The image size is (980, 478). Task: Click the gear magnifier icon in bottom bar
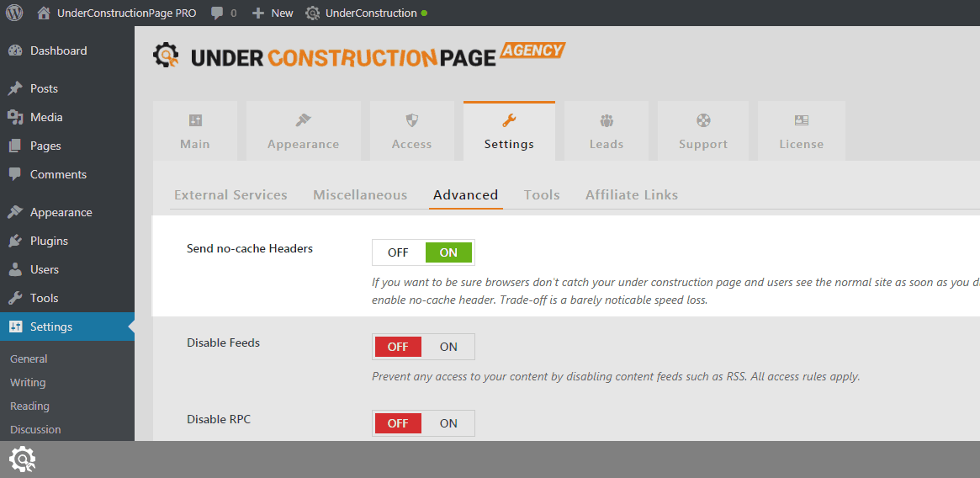coord(22,459)
